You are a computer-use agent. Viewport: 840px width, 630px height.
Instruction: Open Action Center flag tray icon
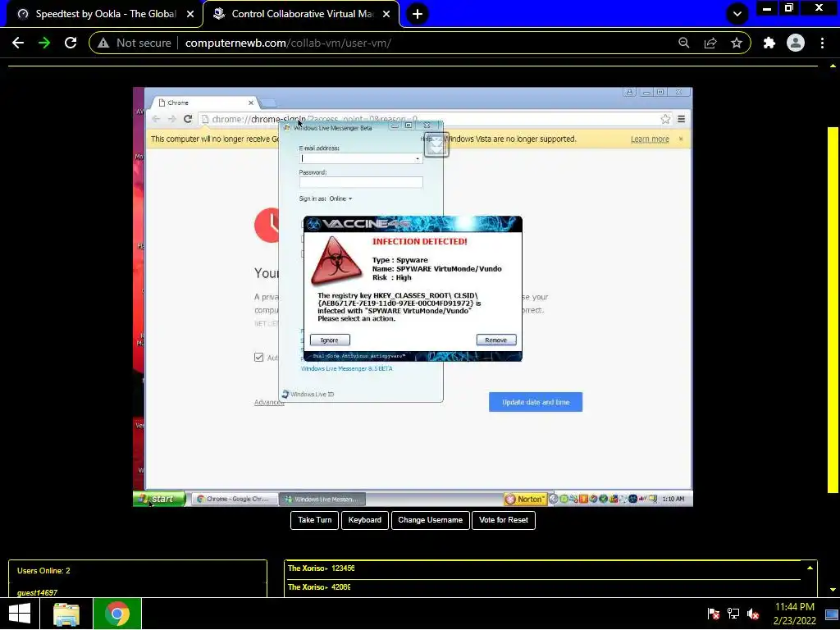pos(713,614)
